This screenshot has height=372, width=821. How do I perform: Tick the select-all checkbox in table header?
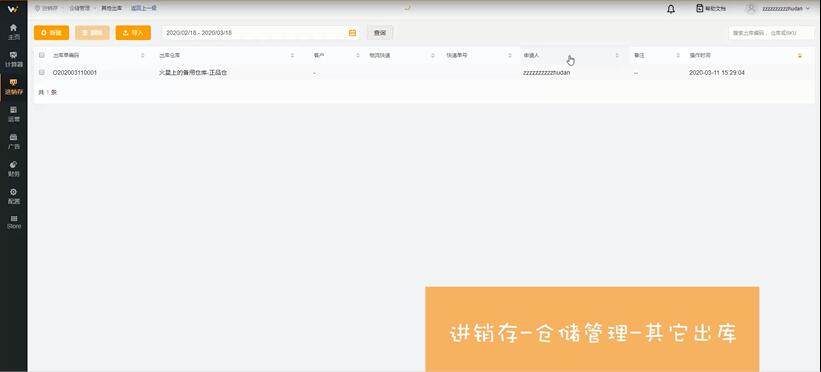pos(42,55)
